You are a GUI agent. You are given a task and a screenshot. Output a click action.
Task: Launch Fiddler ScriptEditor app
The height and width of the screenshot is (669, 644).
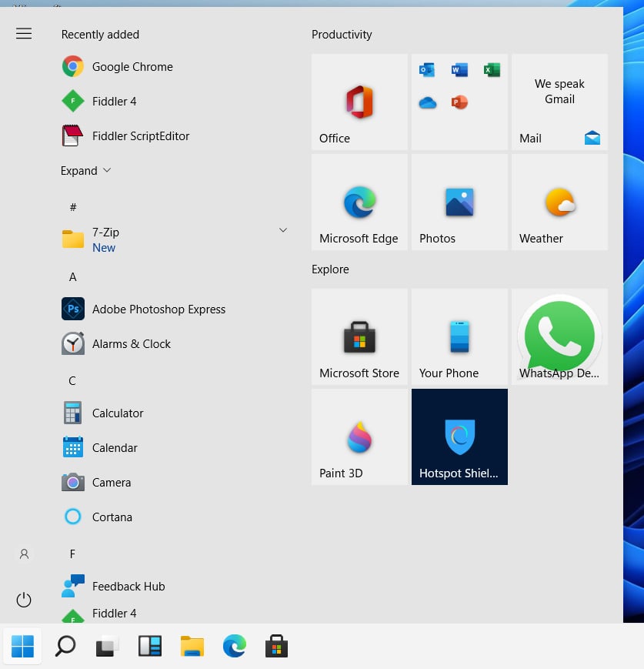(140, 136)
